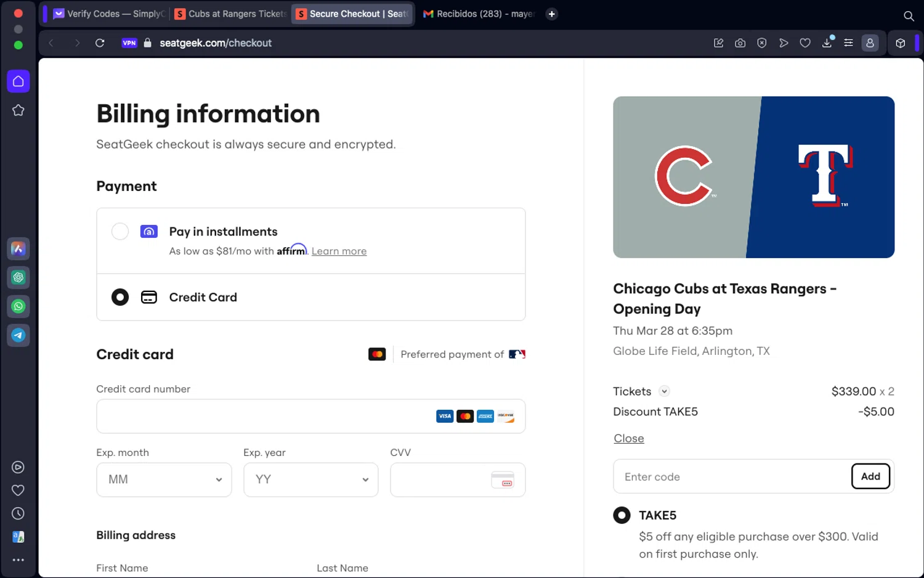Click the Close link under discount
This screenshot has height=578, width=924.
point(628,438)
